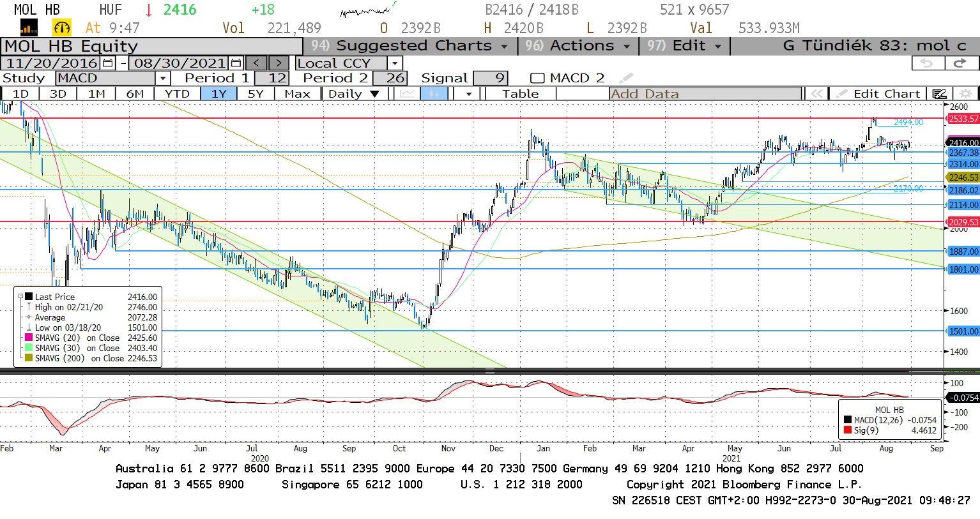Click the G Tündiék 83 chart title
980x519 pixels.
tap(874, 46)
